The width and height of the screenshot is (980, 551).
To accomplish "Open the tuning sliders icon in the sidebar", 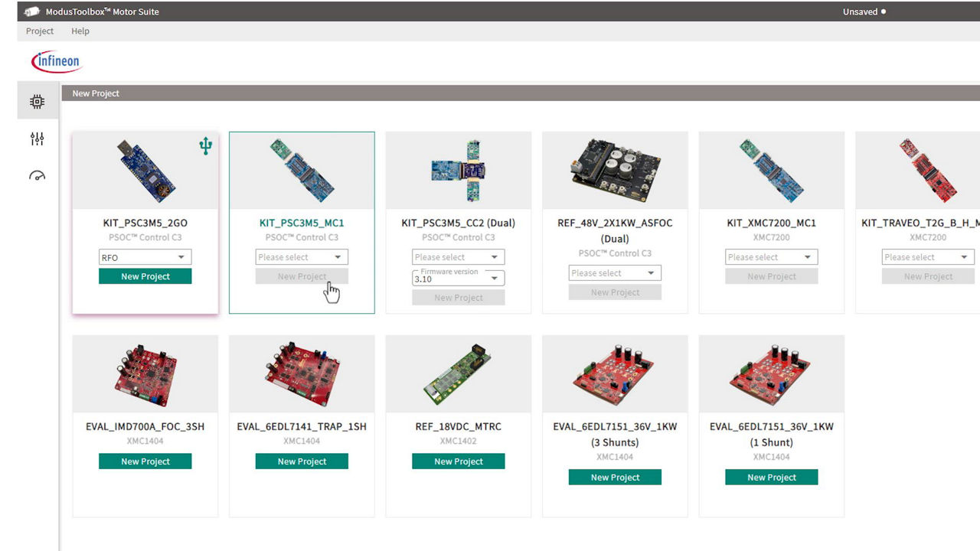I will (37, 139).
